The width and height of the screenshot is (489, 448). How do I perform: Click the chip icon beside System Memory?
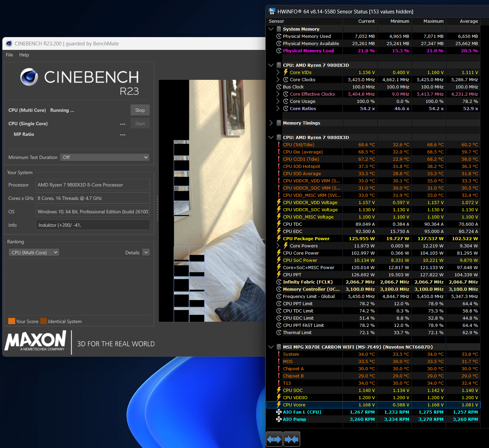point(279,29)
